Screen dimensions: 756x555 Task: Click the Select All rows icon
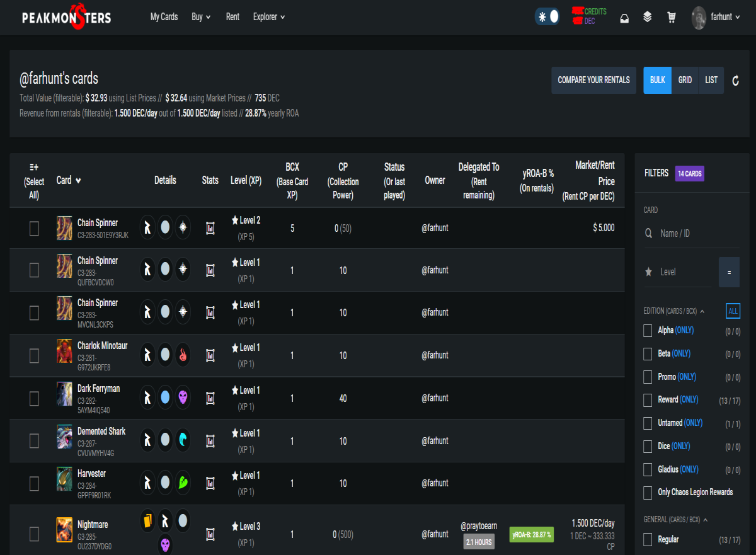[34, 167]
